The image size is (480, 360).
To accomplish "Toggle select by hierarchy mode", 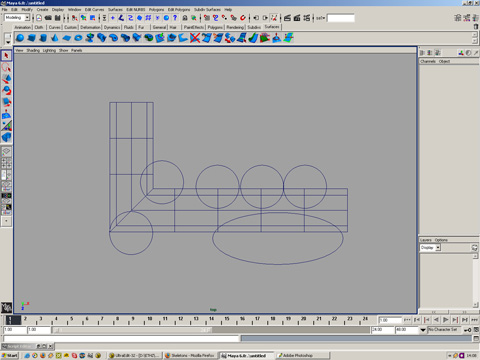I will click(x=75, y=18).
